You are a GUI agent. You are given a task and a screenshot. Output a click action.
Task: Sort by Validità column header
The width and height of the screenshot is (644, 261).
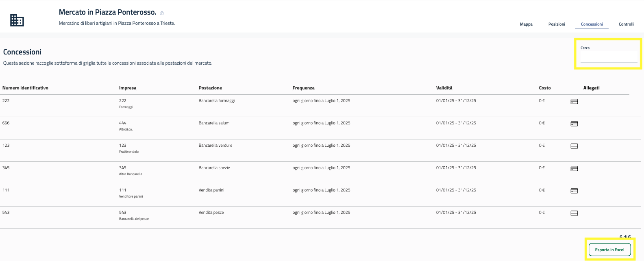444,88
